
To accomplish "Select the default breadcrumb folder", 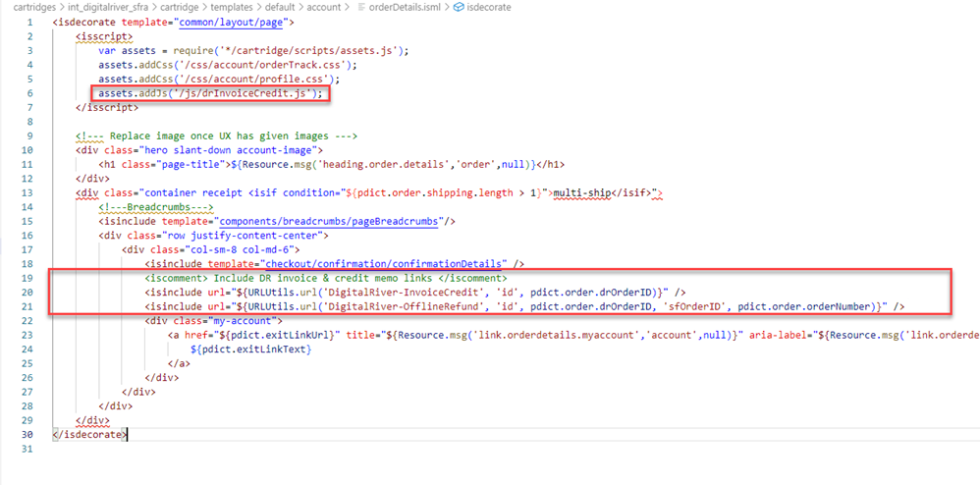I will (x=281, y=7).
